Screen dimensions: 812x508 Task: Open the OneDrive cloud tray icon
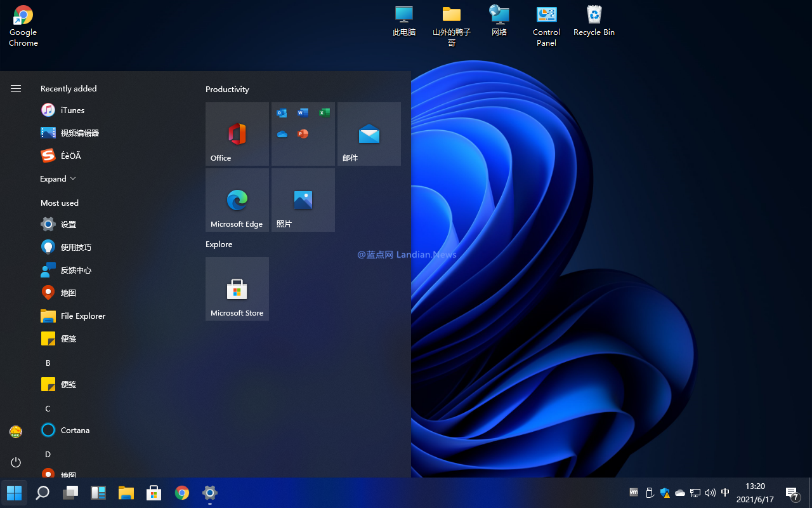[680, 493]
